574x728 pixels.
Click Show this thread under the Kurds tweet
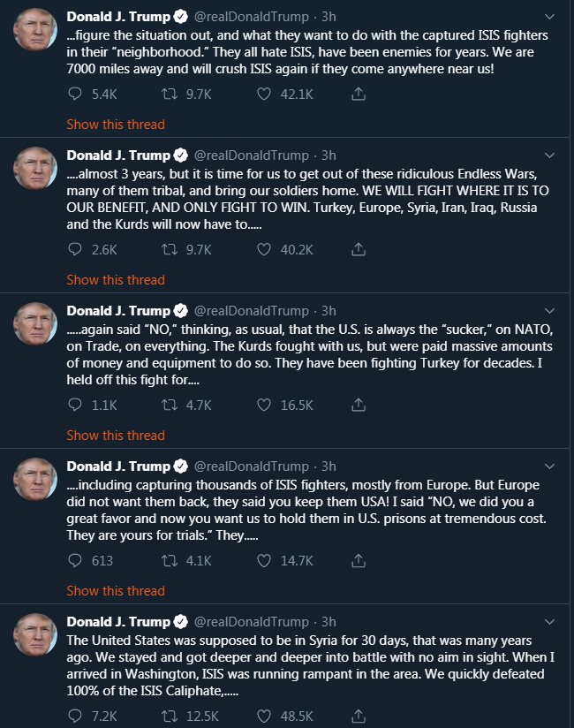[x=115, y=436]
